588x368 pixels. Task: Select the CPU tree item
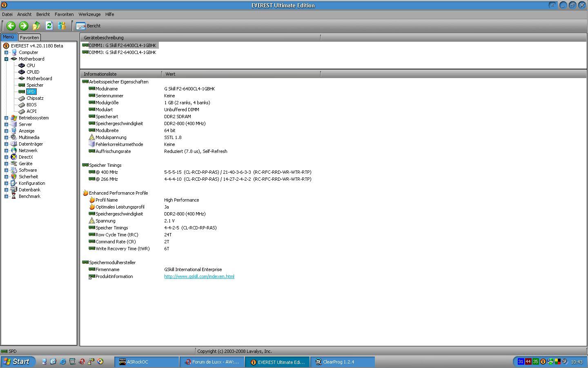click(31, 65)
